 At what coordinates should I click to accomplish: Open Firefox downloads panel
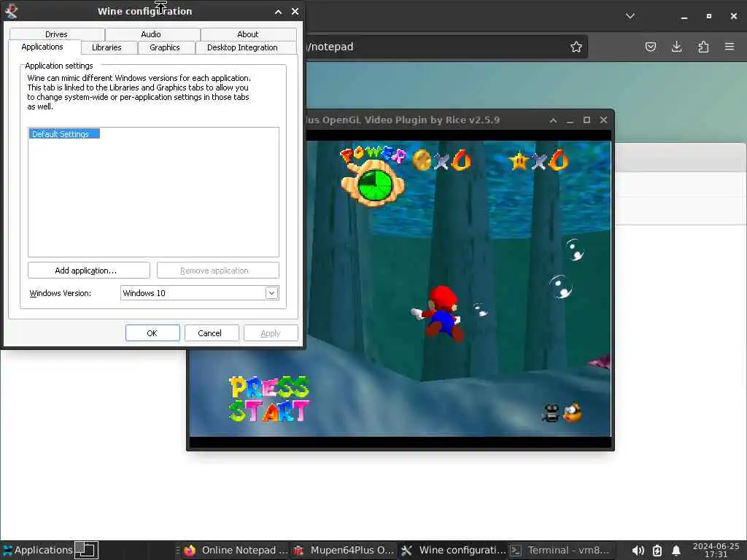[x=677, y=47]
